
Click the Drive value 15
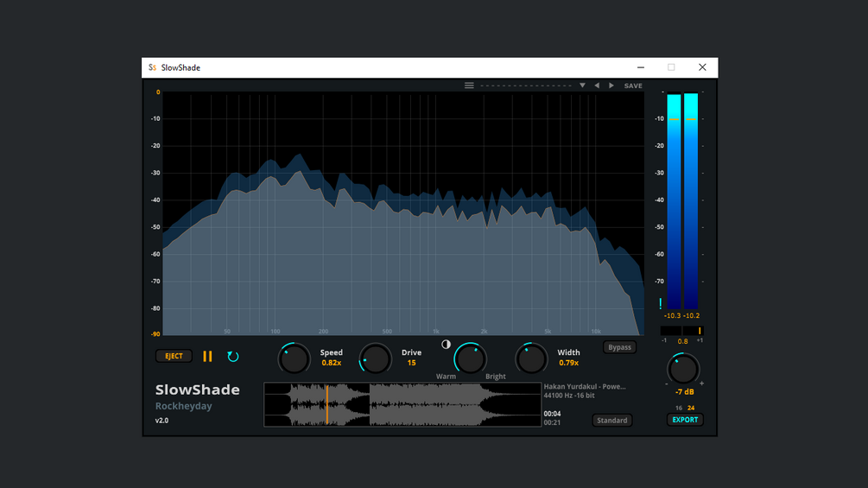(411, 363)
